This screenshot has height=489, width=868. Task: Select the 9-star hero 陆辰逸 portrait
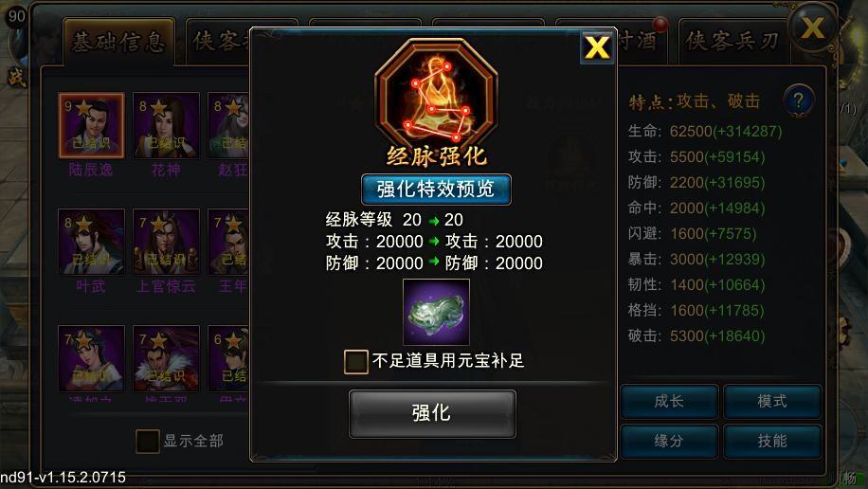coord(91,126)
